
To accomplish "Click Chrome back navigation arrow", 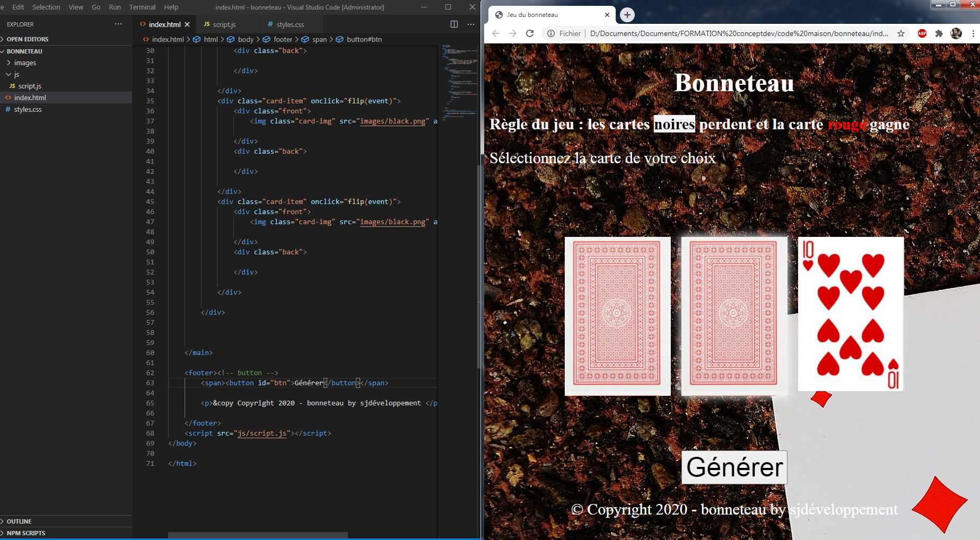I will coord(496,33).
